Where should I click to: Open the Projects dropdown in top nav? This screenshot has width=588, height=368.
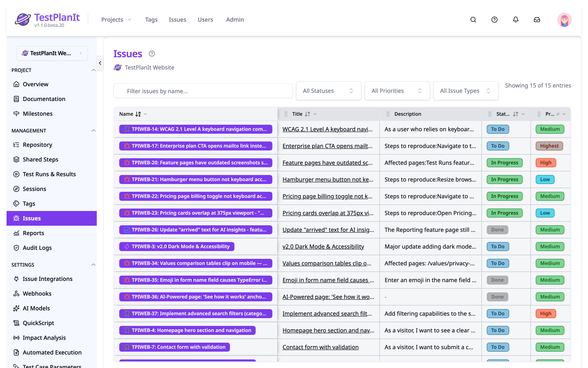116,20
